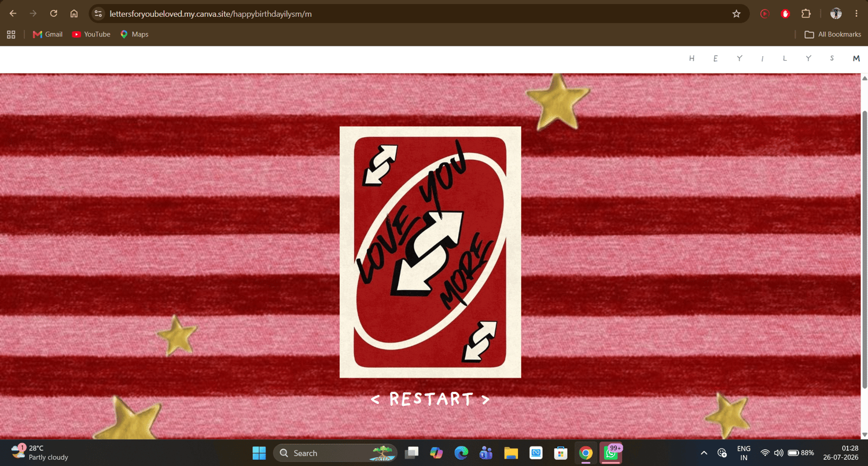This screenshot has width=868, height=466.
Task: Click the taskbar Search box
Action: (335, 453)
